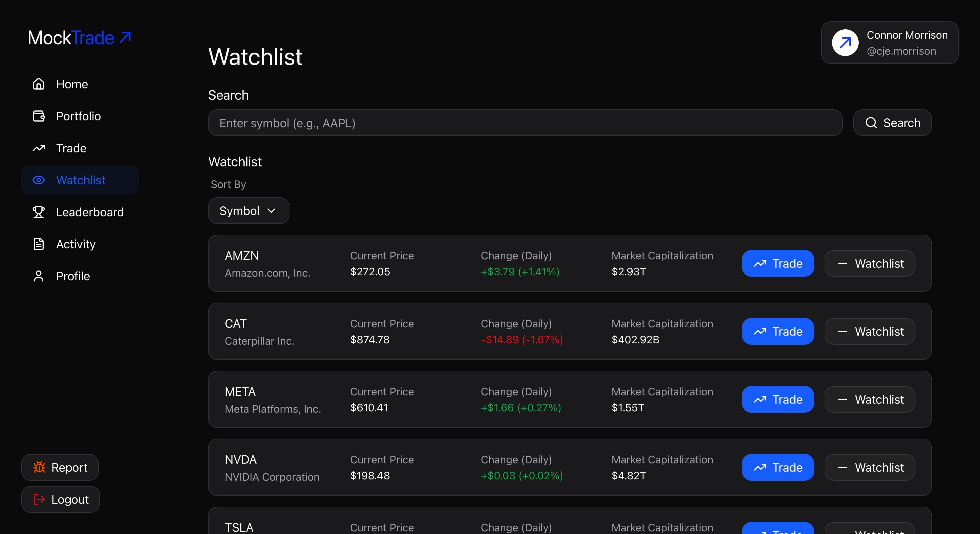
Task: Select the Watchlist sidebar item
Action: point(80,180)
